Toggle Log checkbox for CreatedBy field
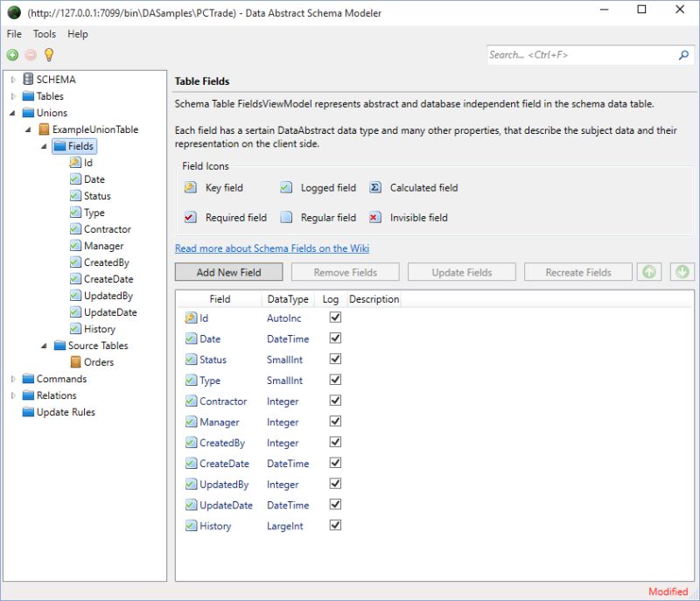The width and height of the screenshot is (700, 601). 335,442
